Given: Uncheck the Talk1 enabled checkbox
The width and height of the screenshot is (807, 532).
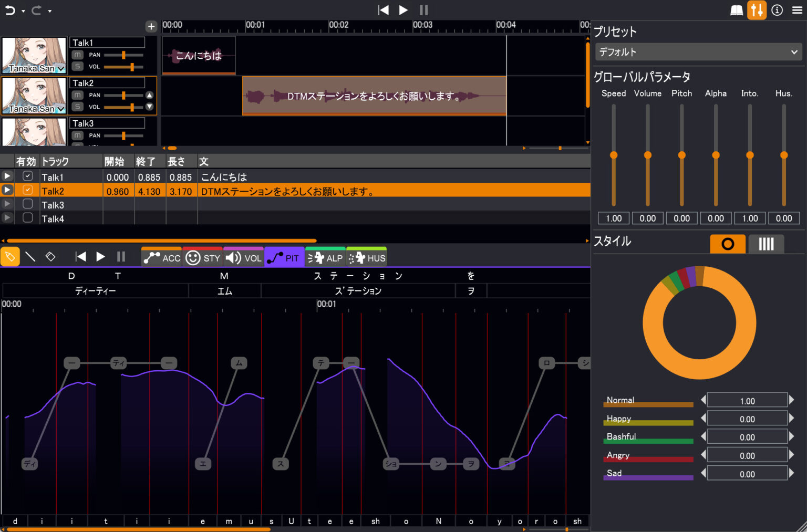Looking at the screenshot, I should [x=28, y=176].
